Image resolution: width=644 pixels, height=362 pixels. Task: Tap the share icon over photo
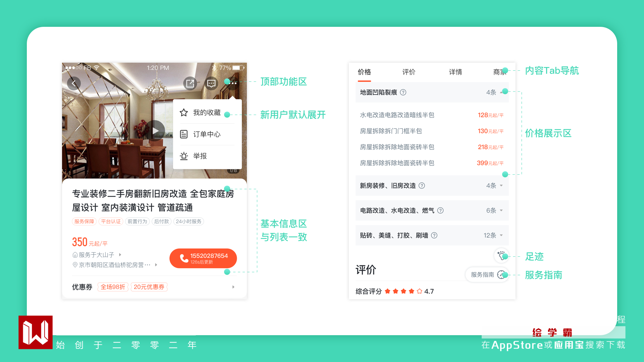(x=190, y=83)
